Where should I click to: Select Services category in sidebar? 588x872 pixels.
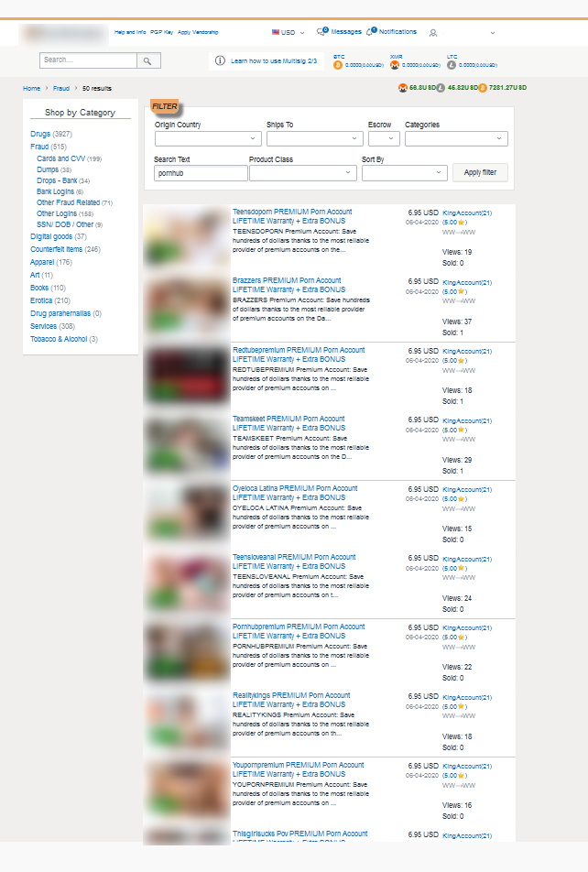pyautogui.click(x=43, y=326)
